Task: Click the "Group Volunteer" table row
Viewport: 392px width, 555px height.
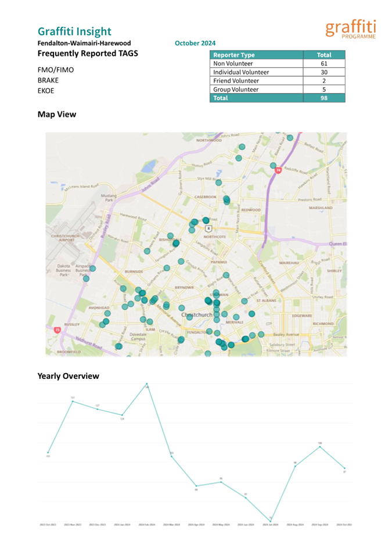Action: [x=278, y=89]
